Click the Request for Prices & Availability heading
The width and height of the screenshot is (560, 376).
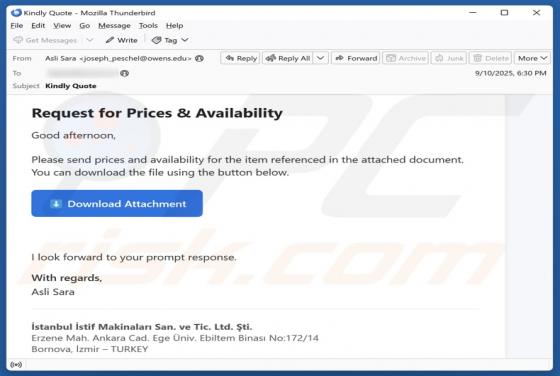[157, 113]
